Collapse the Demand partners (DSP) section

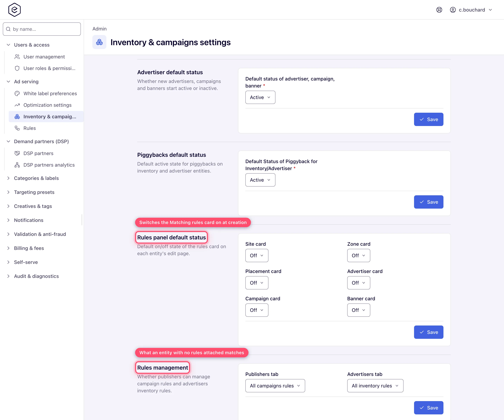tap(8, 141)
